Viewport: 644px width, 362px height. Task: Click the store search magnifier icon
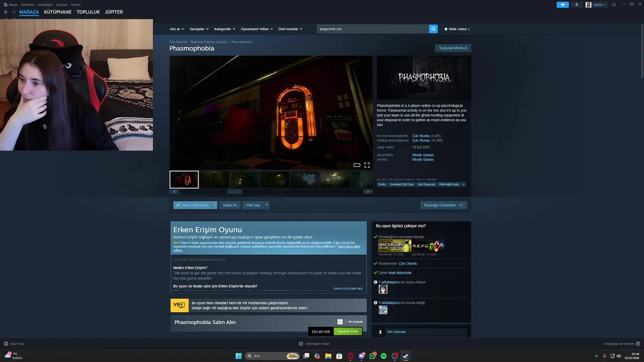433,29
